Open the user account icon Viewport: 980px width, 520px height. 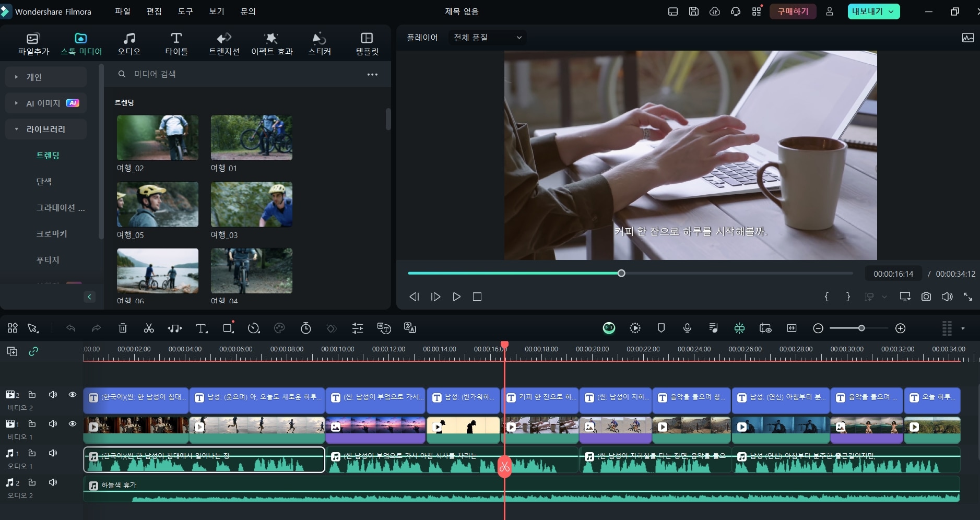(829, 11)
